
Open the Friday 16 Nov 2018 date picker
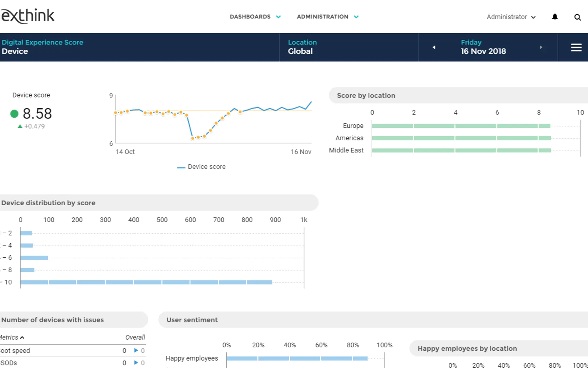pos(483,47)
